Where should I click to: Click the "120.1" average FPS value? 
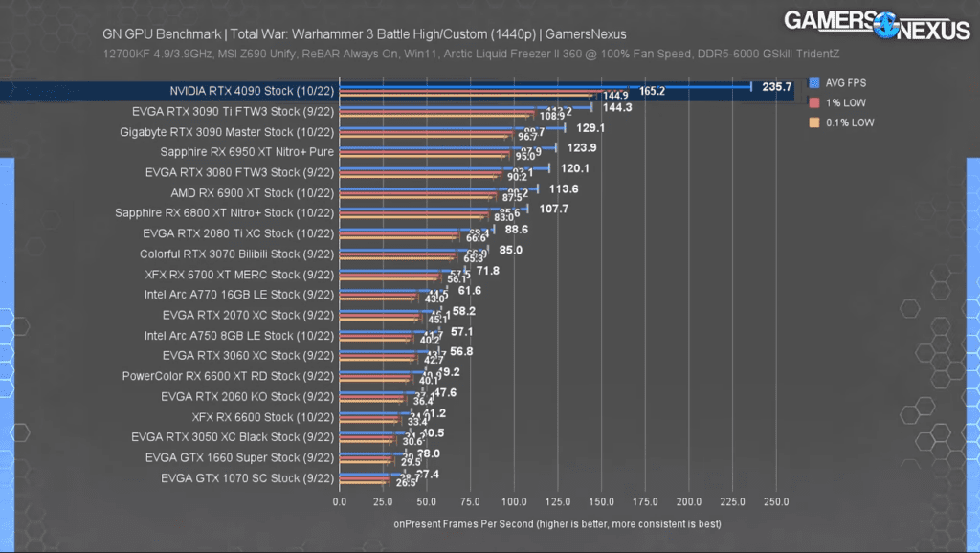(575, 168)
